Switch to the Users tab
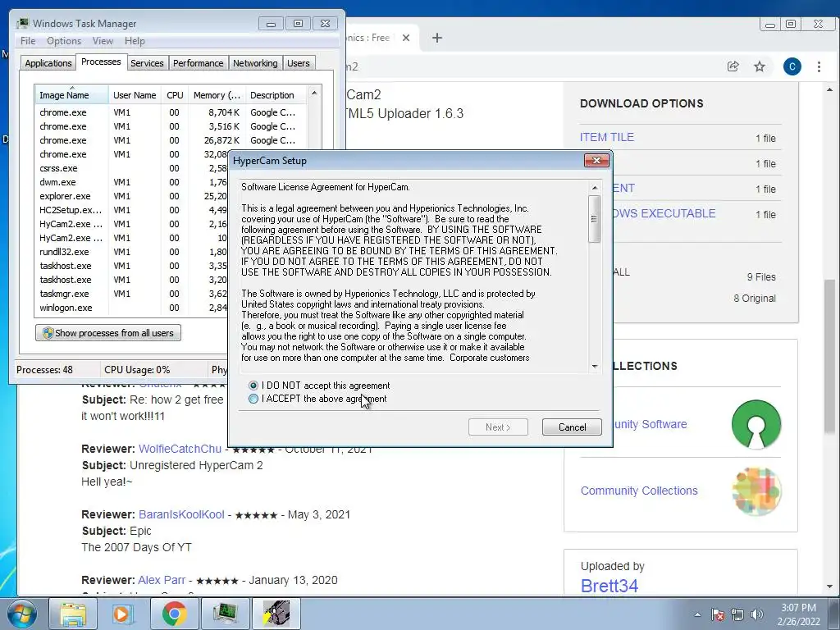 click(x=298, y=63)
